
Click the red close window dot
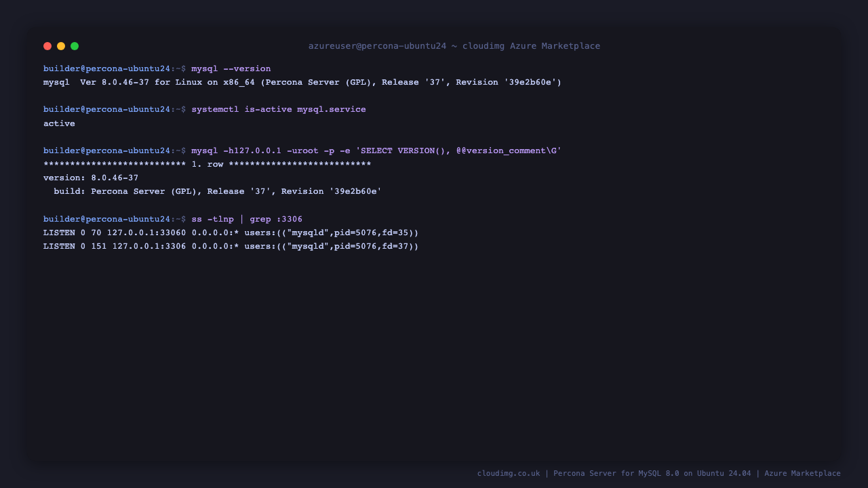tap(47, 46)
